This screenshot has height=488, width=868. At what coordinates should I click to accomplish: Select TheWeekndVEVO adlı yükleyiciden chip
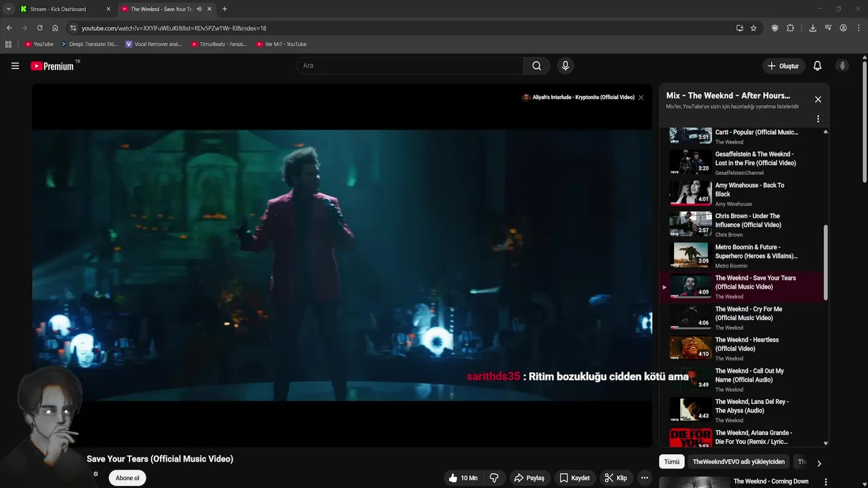pos(738,462)
